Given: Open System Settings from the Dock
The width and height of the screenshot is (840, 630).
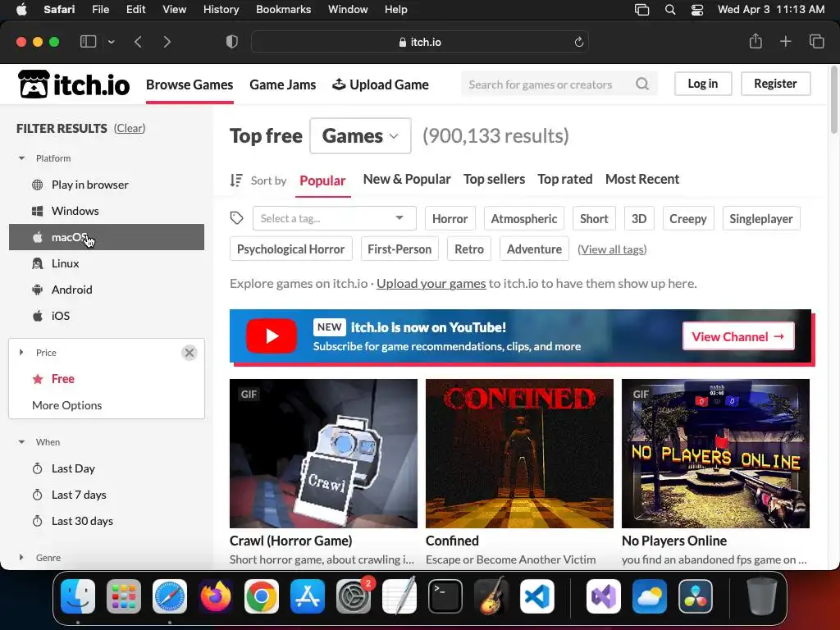Looking at the screenshot, I should pyautogui.click(x=354, y=596).
